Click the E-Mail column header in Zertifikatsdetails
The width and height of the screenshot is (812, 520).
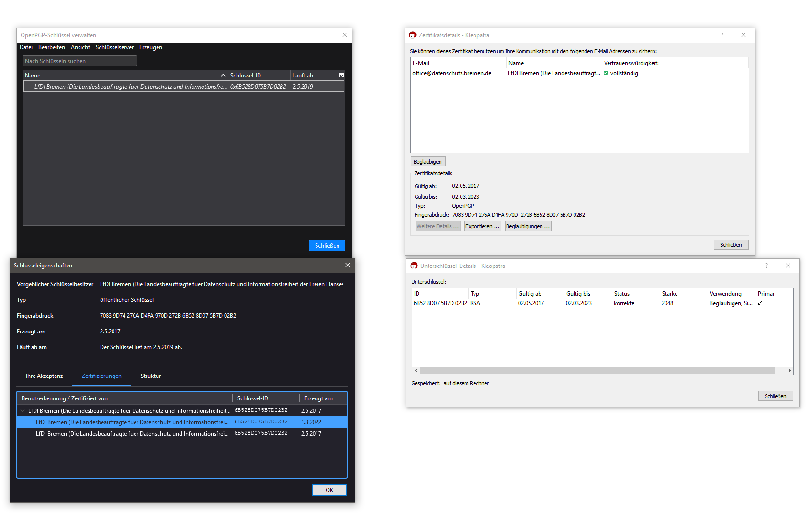pos(458,63)
